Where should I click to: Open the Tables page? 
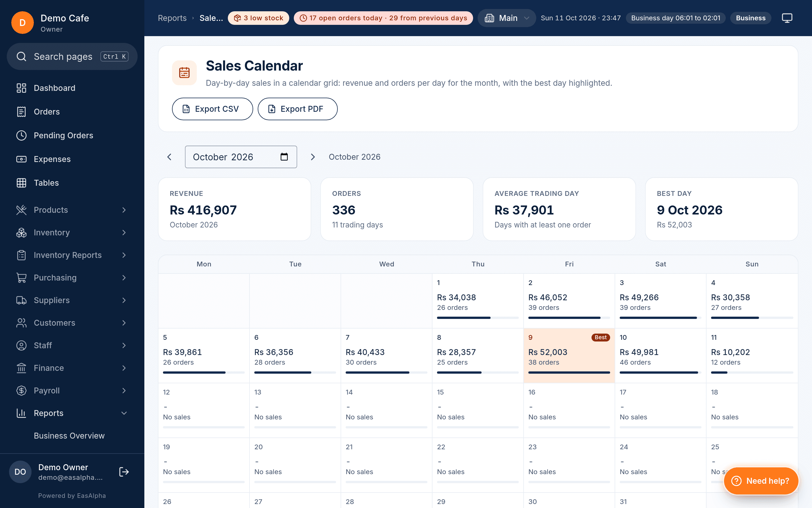point(72,183)
